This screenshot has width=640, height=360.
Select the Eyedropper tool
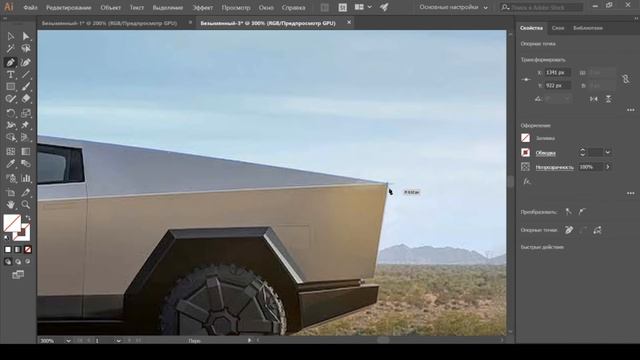(x=11, y=164)
